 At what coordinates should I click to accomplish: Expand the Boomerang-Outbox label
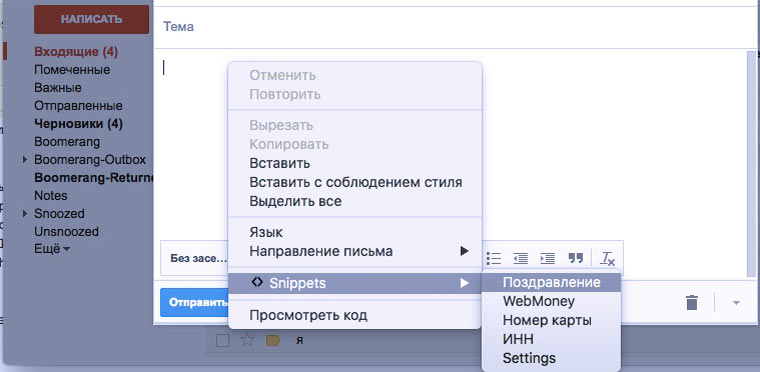coord(25,160)
